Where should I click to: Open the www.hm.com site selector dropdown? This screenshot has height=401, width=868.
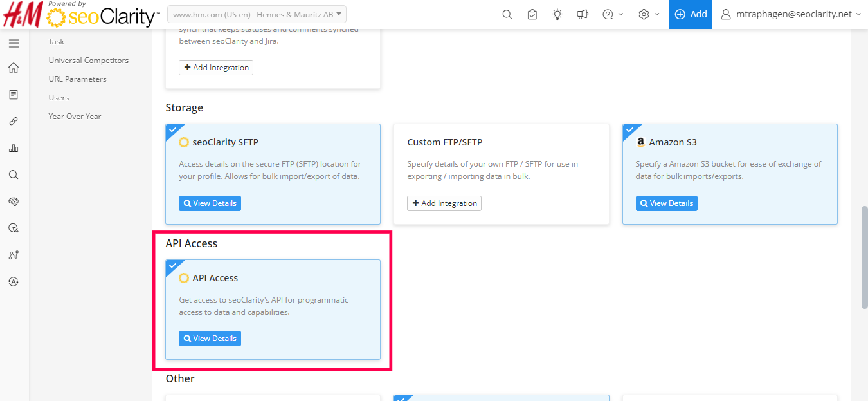pos(257,14)
